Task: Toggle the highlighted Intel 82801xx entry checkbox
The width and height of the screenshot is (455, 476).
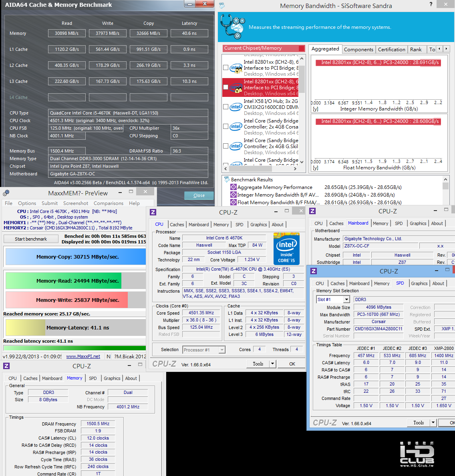Action: (225, 87)
